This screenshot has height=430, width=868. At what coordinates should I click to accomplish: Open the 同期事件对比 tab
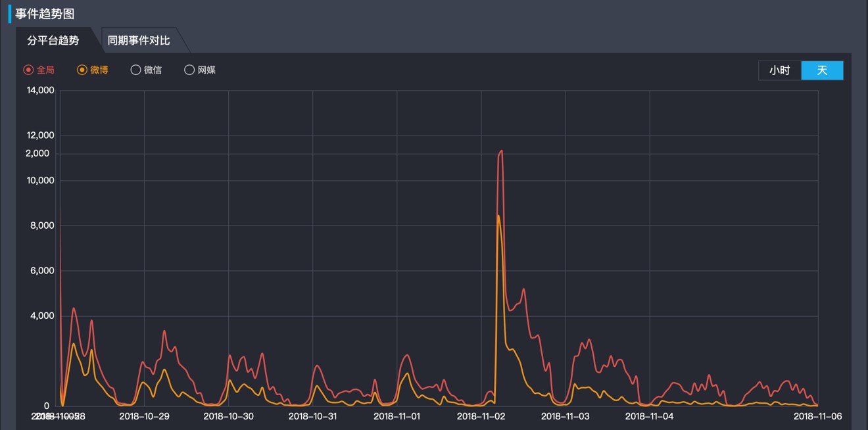pos(139,41)
